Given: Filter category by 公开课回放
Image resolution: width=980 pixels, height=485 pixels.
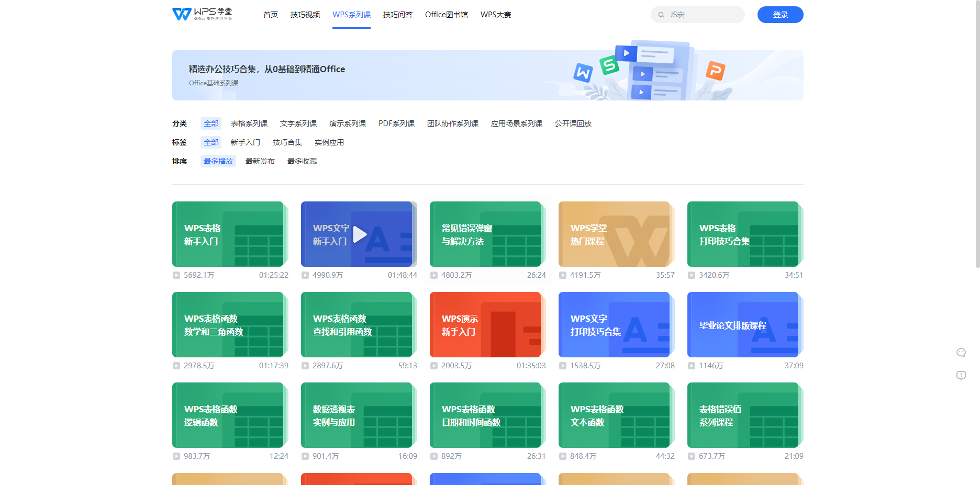Looking at the screenshot, I should pos(573,123).
